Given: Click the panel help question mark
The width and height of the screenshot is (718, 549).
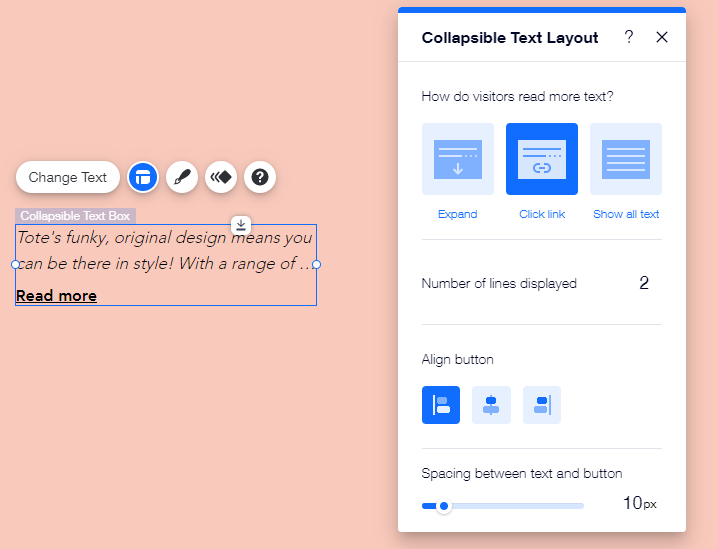Looking at the screenshot, I should (629, 37).
